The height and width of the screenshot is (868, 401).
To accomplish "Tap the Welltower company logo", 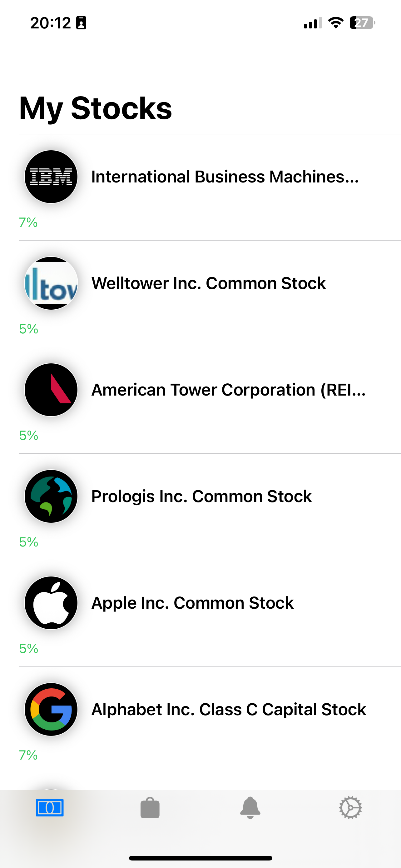I will tap(51, 283).
